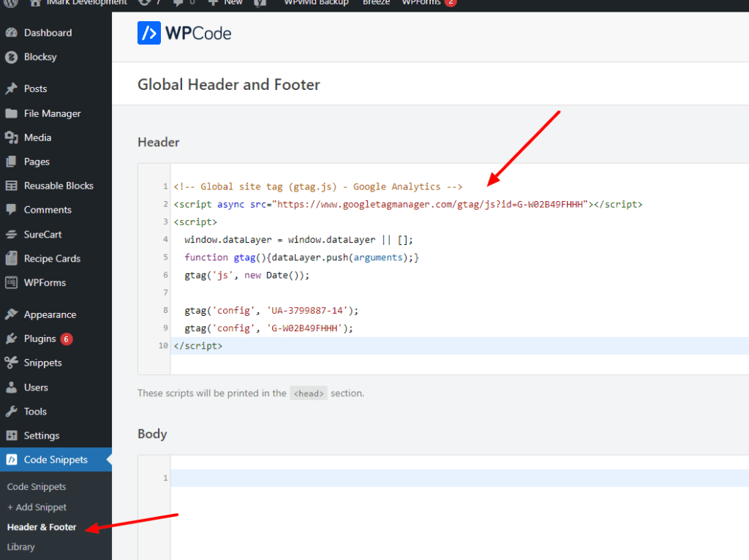Click the closing </script> line 10

(197, 346)
